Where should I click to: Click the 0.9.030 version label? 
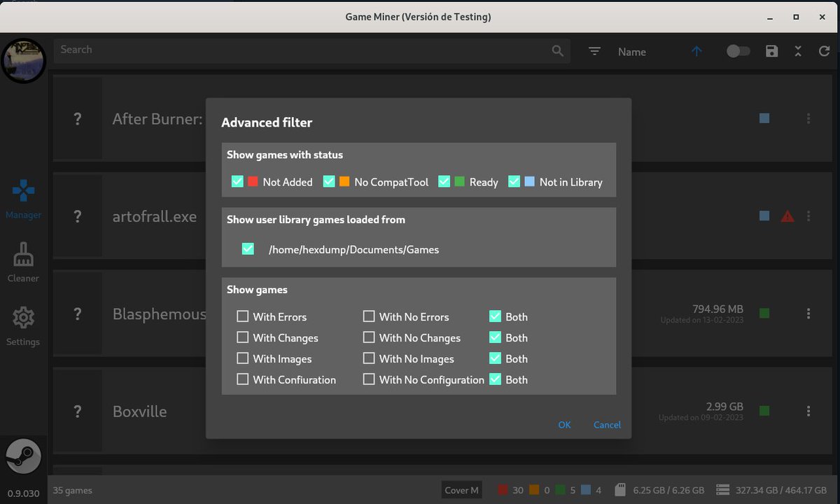pyautogui.click(x=24, y=493)
